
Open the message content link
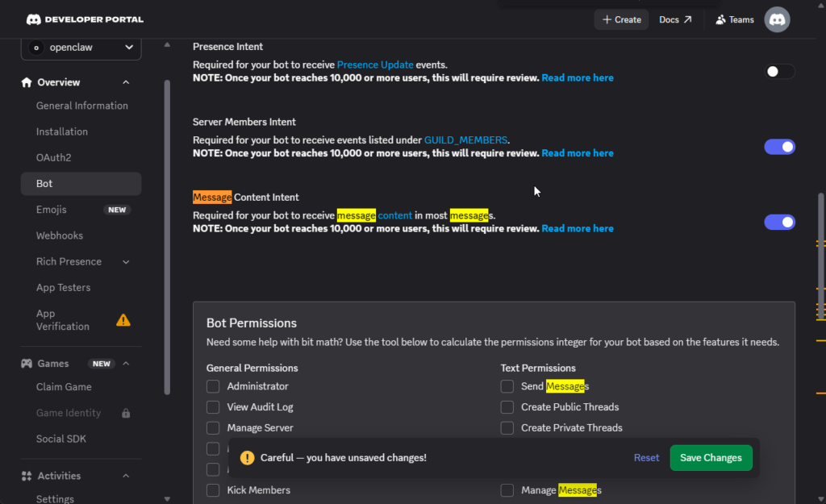374,215
